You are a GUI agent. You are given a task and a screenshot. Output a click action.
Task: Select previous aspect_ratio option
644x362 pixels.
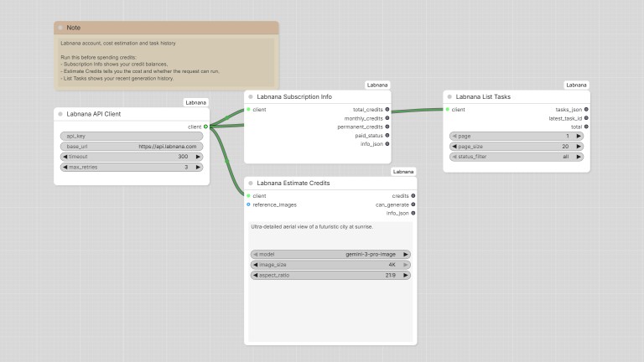(256, 276)
